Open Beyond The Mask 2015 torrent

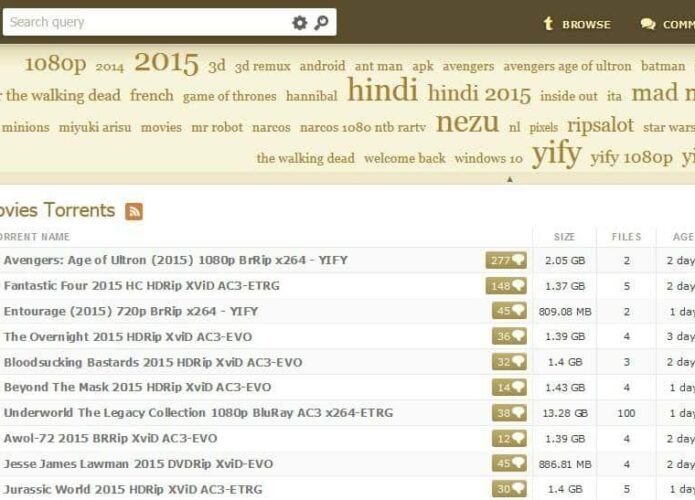[x=137, y=387]
